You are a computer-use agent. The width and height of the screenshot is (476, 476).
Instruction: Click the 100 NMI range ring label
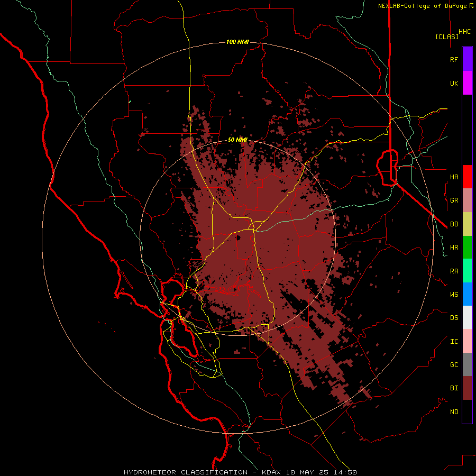coord(237,42)
